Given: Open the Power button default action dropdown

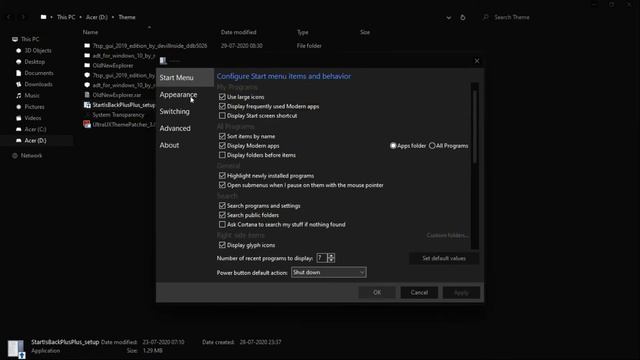Looking at the screenshot, I should click(329, 272).
